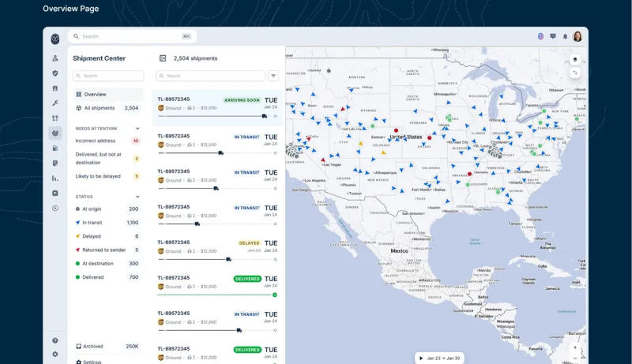Open Delivered, but not at destination
The image size is (632, 364).
108,158
